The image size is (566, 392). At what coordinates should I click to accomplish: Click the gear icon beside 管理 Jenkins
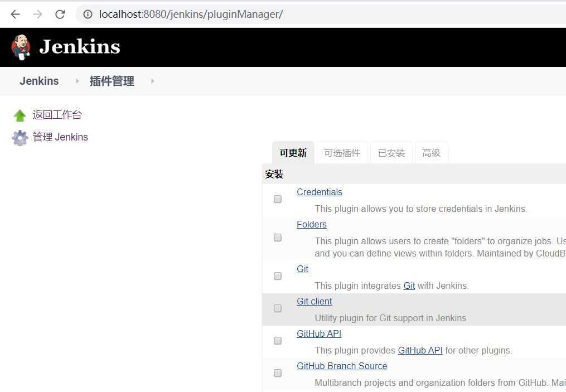click(20, 138)
